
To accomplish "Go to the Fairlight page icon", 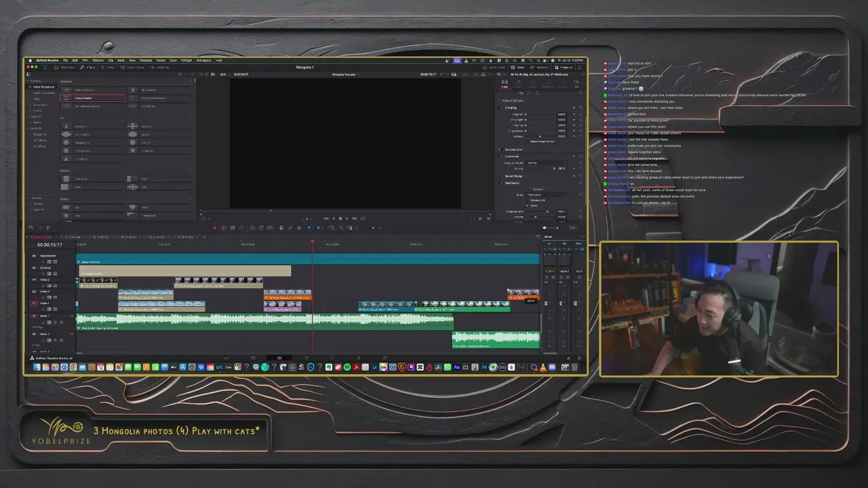I will 357,357.
